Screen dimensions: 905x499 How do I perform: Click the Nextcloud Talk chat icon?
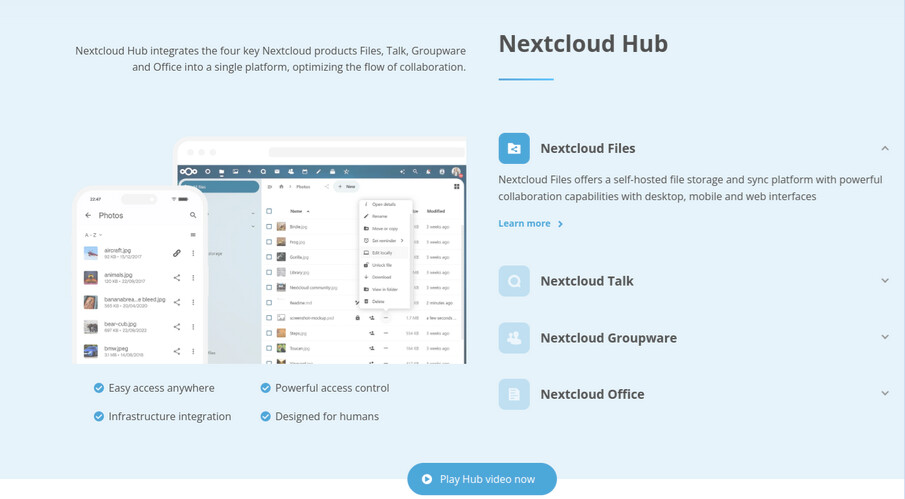click(514, 281)
